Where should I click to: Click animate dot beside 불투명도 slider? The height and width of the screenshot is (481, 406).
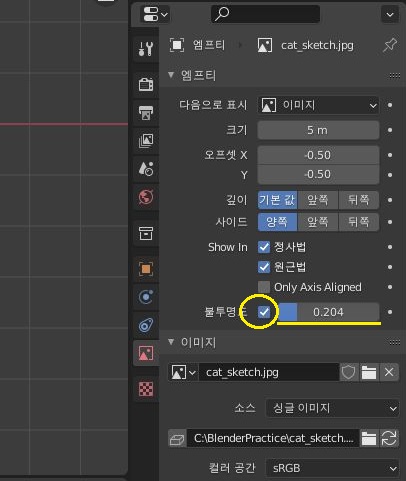(x=390, y=312)
